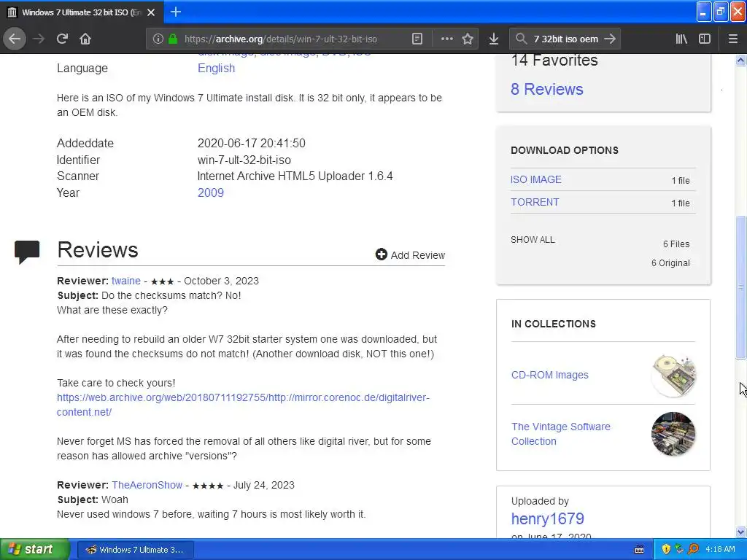The width and height of the screenshot is (747, 560).
Task: Open the 2009 year link
Action: 211,192
